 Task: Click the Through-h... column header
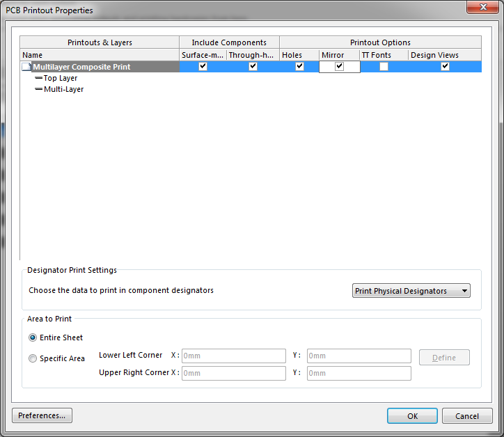[x=253, y=55]
